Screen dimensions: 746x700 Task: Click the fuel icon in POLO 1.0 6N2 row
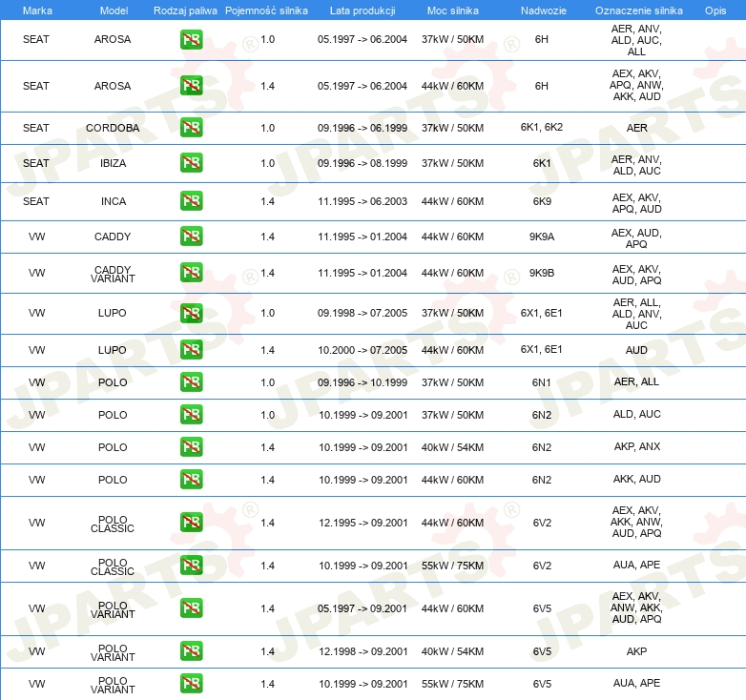pyautogui.click(x=191, y=414)
